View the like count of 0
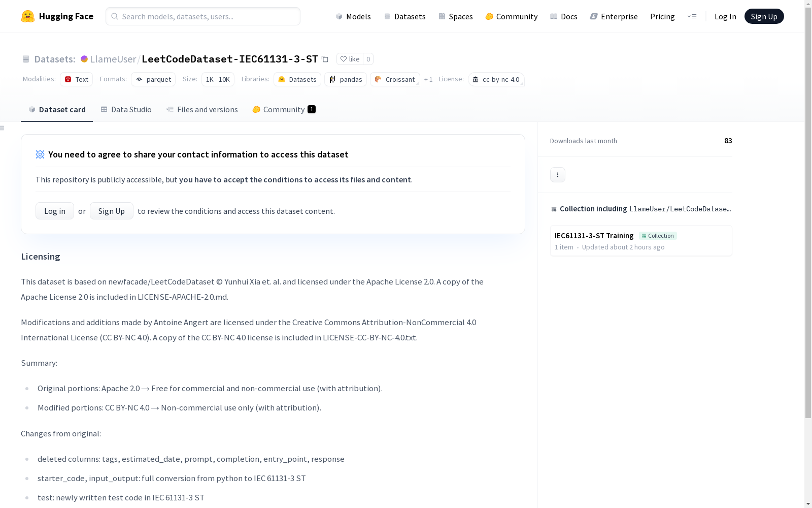The height and width of the screenshot is (508, 812). (368, 59)
